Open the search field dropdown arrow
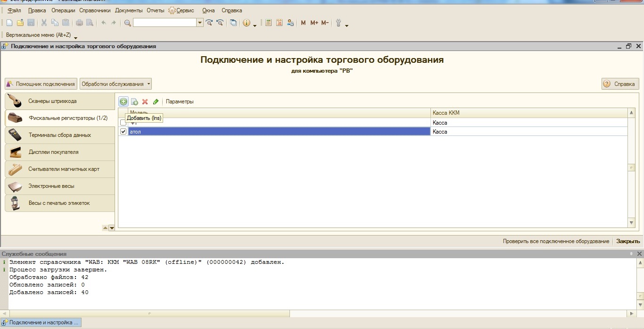The width and height of the screenshot is (644, 329). pyautogui.click(x=200, y=23)
